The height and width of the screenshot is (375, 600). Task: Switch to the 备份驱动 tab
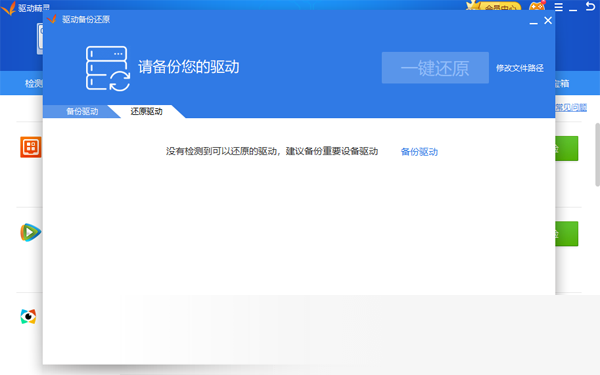[82, 111]
